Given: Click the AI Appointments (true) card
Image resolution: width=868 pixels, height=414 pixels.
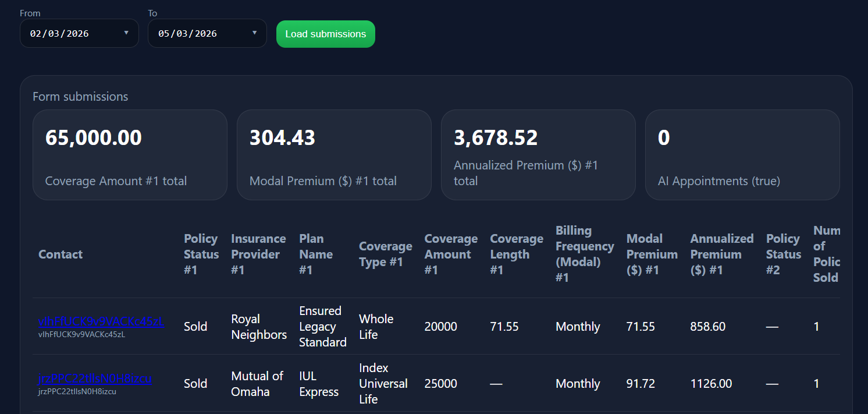Looking at the screenshot, I should (x=742, y=155).
